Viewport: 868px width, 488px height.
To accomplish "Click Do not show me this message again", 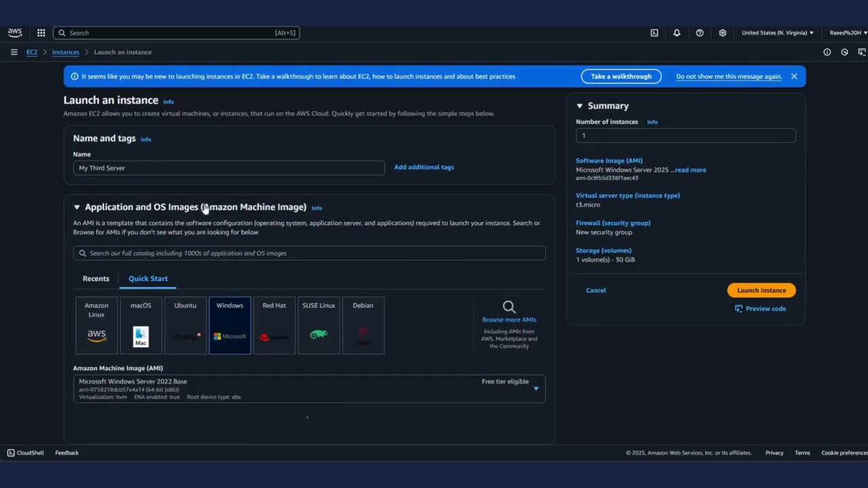I will (729, 77).
